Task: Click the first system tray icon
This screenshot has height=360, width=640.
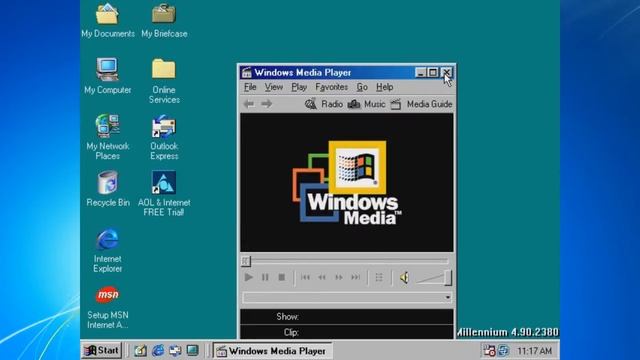Action: point(489,351)
